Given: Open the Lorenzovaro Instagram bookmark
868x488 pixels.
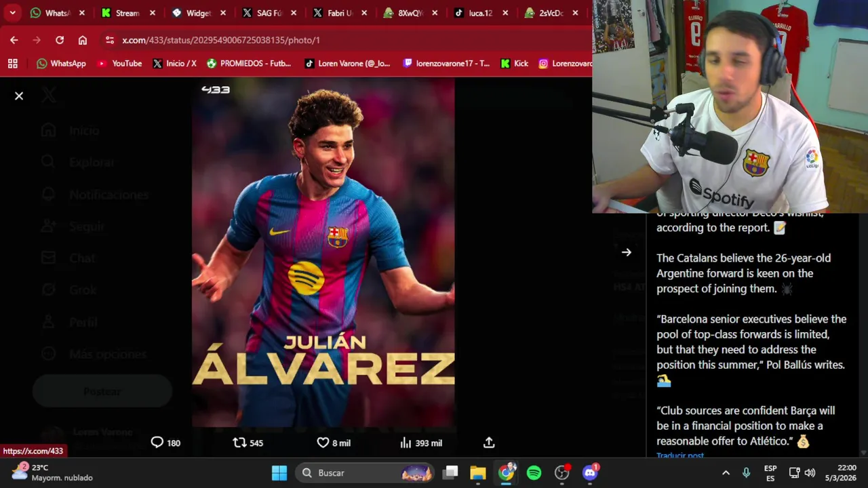Looking at the screenshot, I should [565, 63].
